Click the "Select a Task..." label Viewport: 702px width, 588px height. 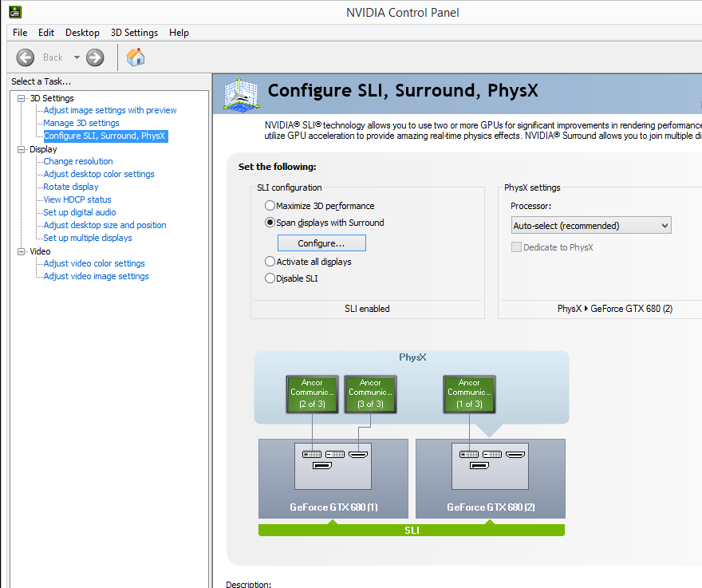click(x=41, y=81)
